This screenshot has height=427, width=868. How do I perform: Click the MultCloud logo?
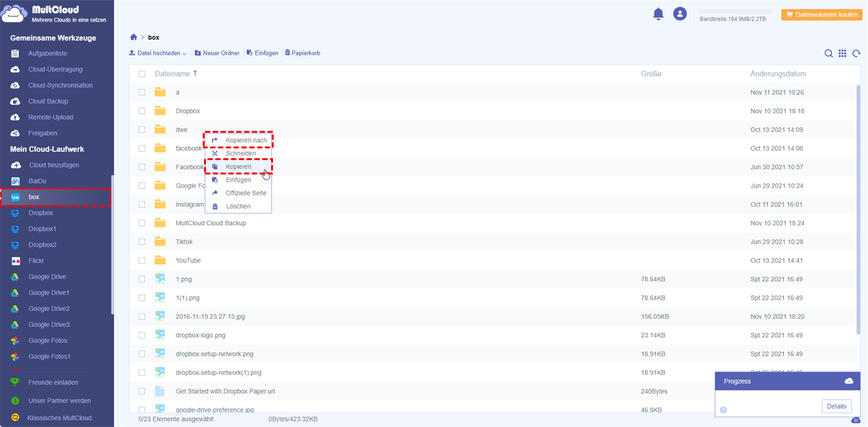click(x=55, y=14)
